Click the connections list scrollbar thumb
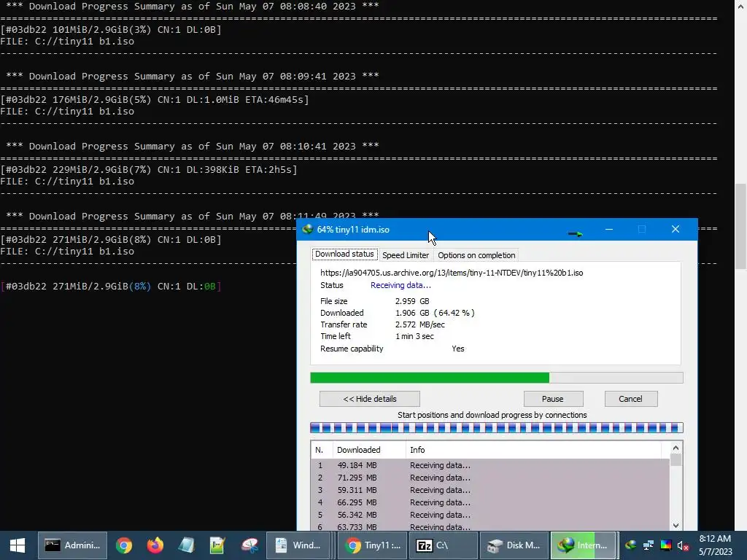The width and height of the screenshot is (747, 560). tap(676, 460)
